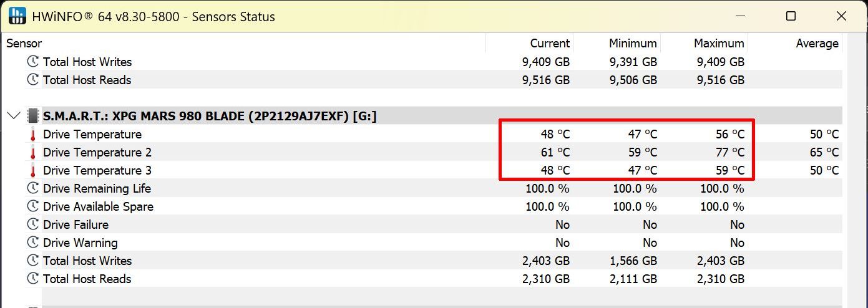The height and width of the screenshot is (308, 868).
Task: Collapse the S.M.A.R.T. XPG MARS 980 BLADE group
Action: 13,116
